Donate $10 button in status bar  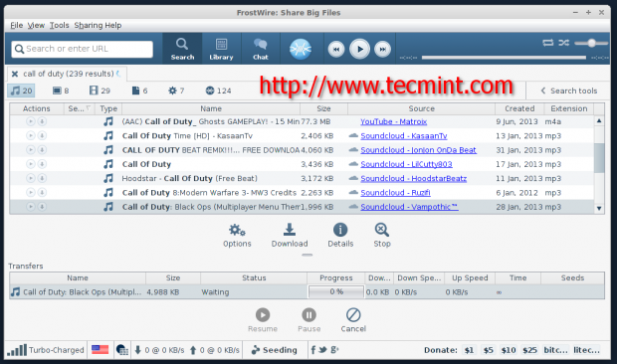tap(508, 350)
